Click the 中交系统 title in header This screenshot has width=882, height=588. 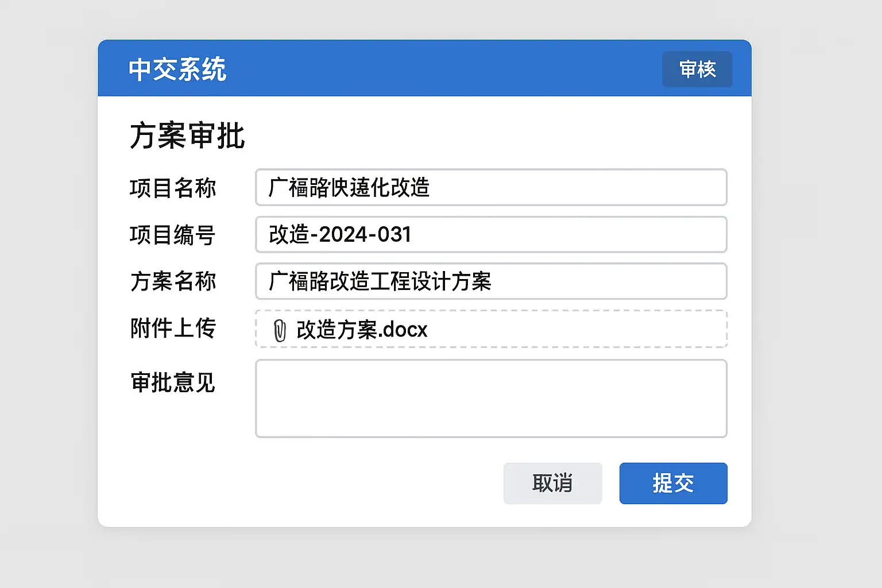[x=177, y=69]
